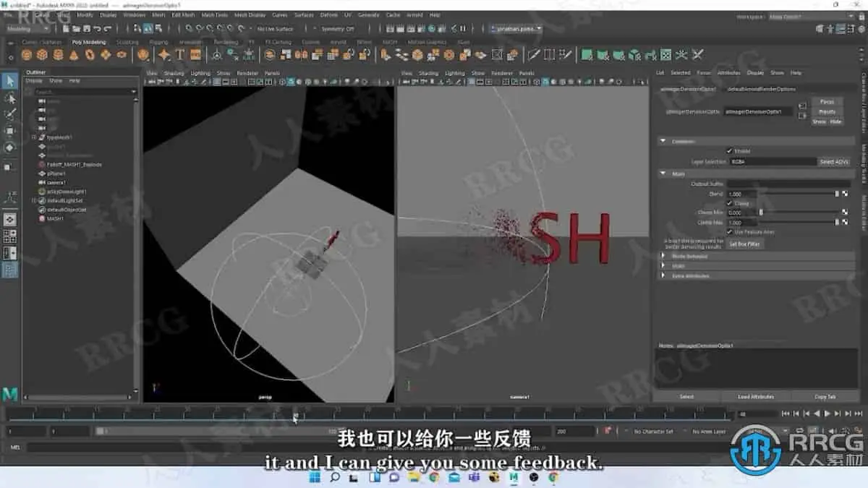Click the Copy Tab button
The height and width of the screenshot is (488, 868).
pyautogui.click(x=825, y=396)
